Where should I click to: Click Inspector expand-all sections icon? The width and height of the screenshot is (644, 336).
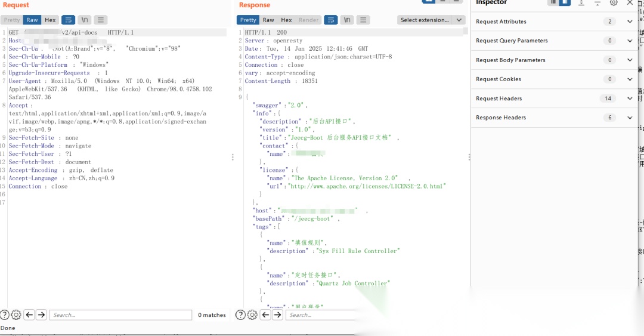[581, 3]
